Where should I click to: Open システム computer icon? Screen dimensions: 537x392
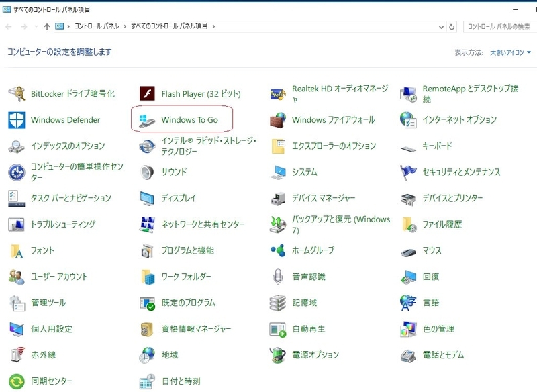[x=278, y=173]
